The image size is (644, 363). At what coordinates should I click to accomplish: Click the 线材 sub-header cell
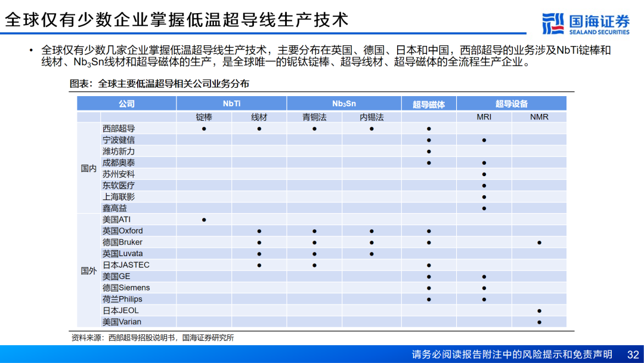pos(259,117)
